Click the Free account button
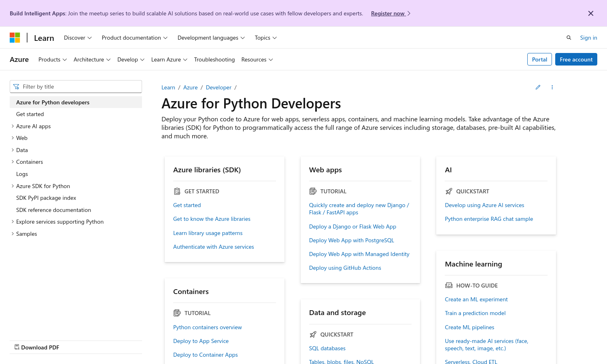 coord(576,59)
